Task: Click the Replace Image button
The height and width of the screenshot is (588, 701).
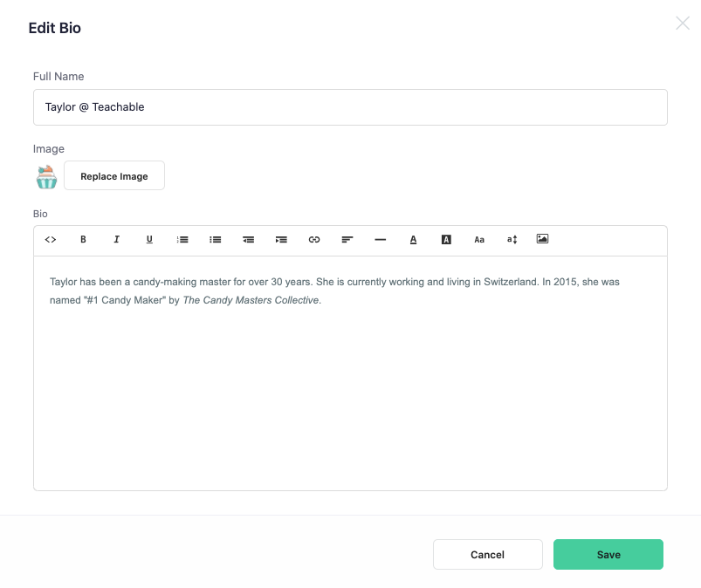Action: (x=114, y=175)
